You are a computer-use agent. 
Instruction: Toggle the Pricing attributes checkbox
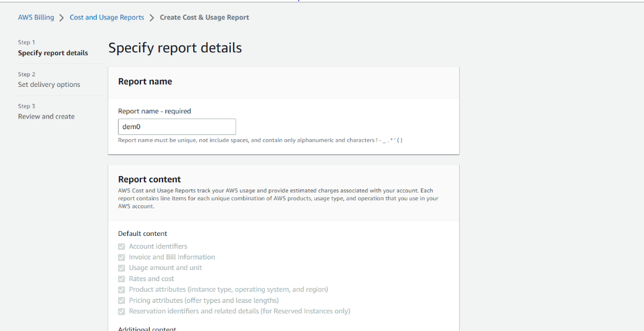point(122,300)
